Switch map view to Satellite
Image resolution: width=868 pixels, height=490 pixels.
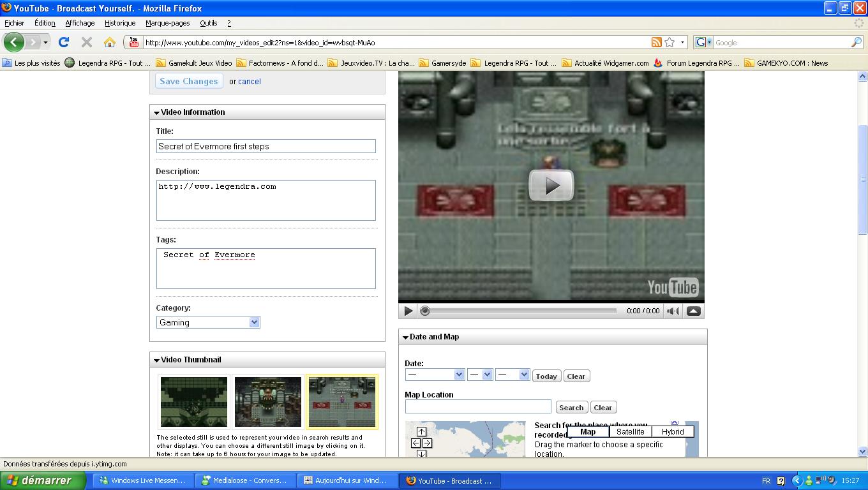630,432
